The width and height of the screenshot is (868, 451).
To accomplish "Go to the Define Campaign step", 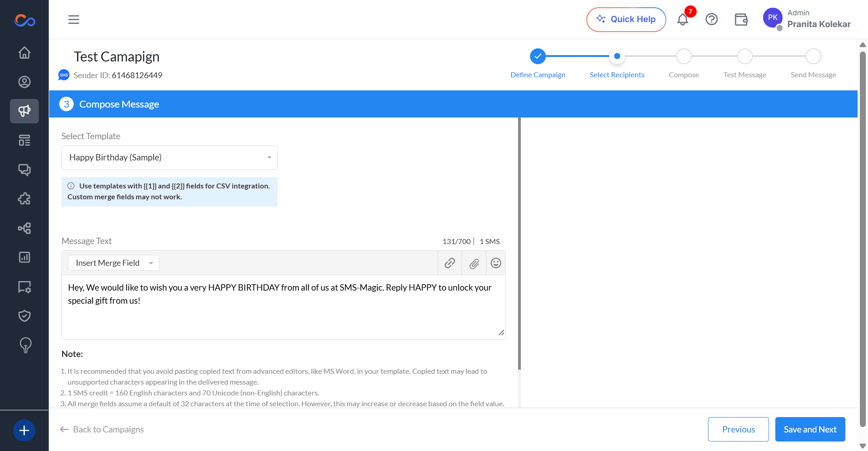I will (x=538, y=63).
